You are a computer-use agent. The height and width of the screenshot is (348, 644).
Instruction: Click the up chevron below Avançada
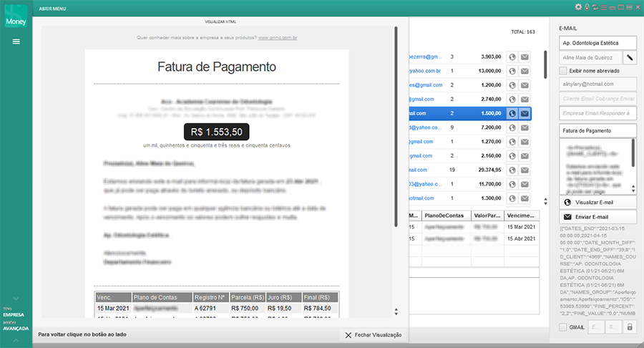[16, 340]
